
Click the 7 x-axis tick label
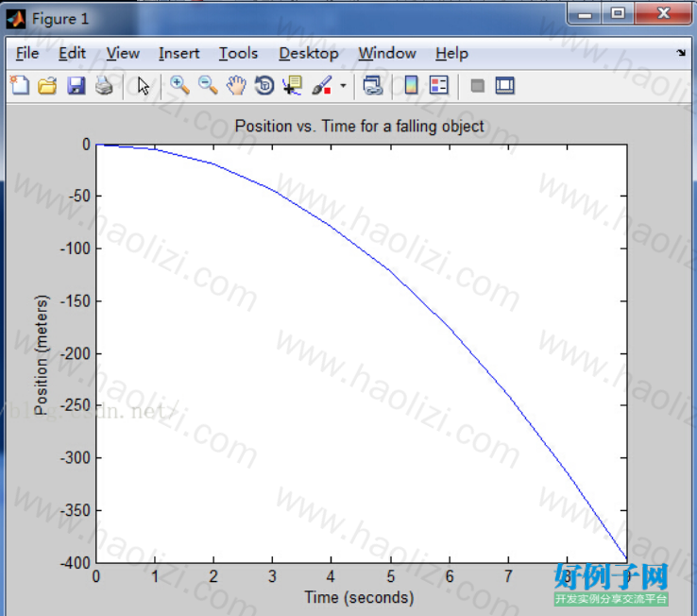click(508, 577)
